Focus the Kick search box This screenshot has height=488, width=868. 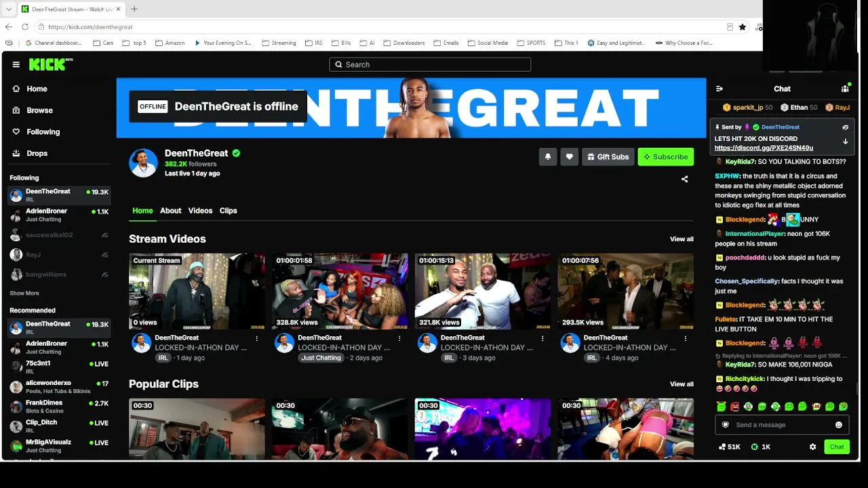tap(430, 64)
